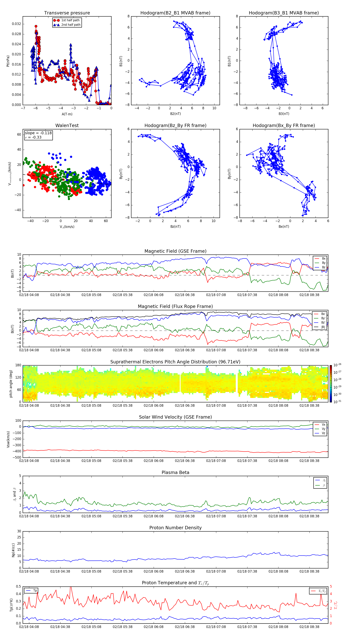Viewport: 351px width, 644px height.
Task: Click the 'Np(#/cc)' axis label
Action: point(13,550)
